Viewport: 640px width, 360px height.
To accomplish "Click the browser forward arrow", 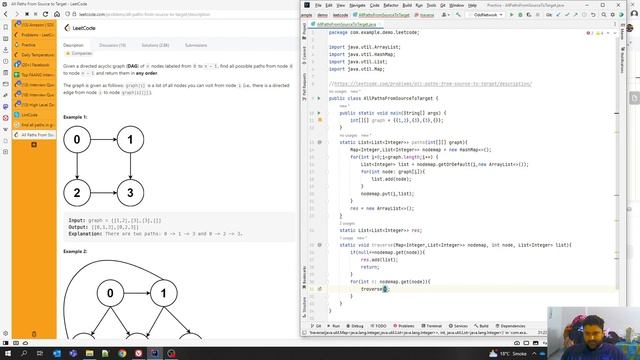I will tap(16, 14).
